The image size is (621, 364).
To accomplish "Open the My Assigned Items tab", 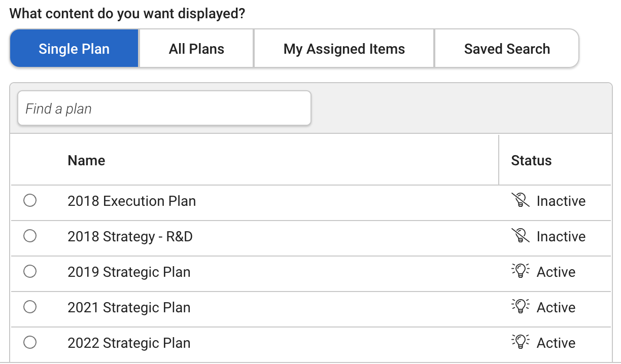I will 344,49.
